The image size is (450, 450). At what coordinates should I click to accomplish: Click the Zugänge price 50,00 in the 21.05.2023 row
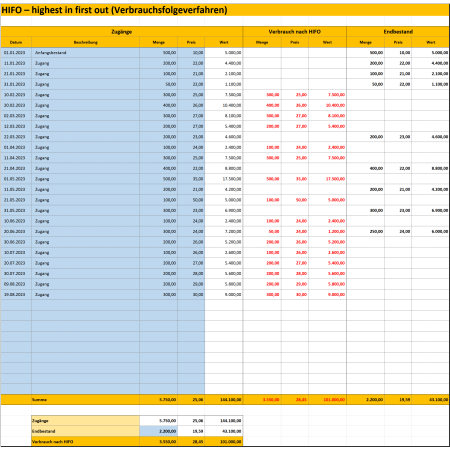191,200
